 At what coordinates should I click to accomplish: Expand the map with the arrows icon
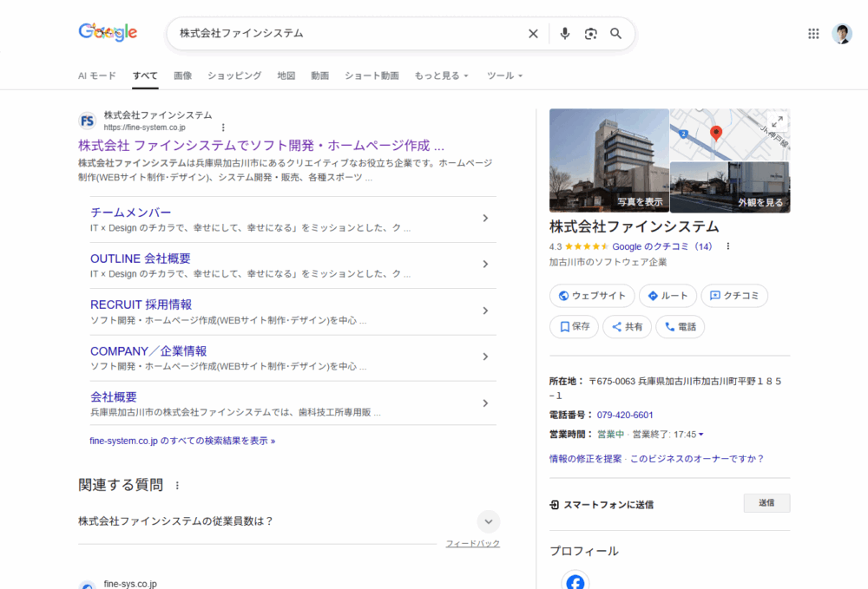coord(778,121)
